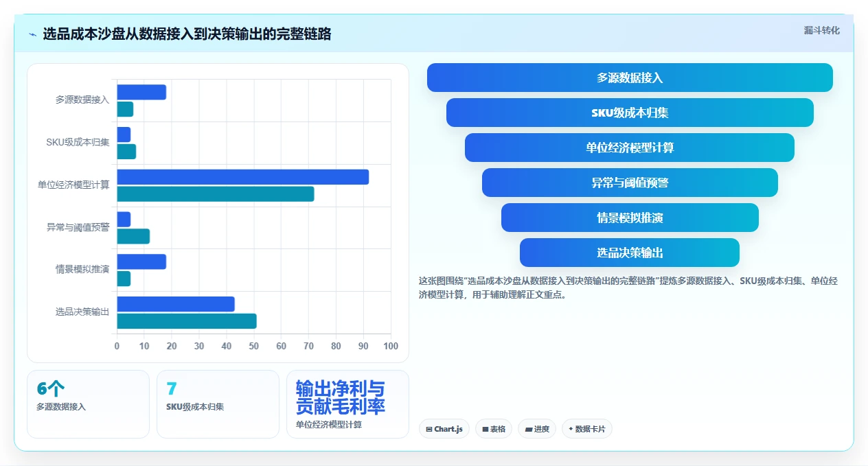Click the Chart.js chip
The image size is (868, 466).
(x=444, y=429)
